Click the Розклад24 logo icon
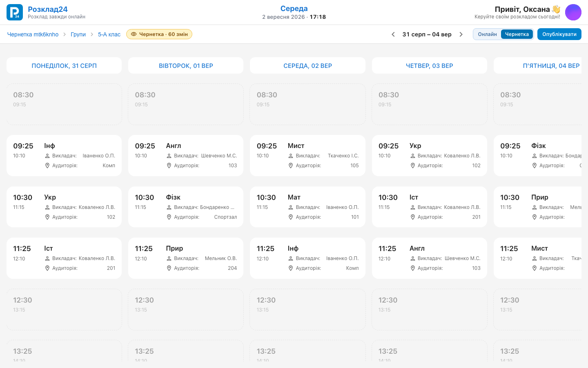 (x=15, y=12)
